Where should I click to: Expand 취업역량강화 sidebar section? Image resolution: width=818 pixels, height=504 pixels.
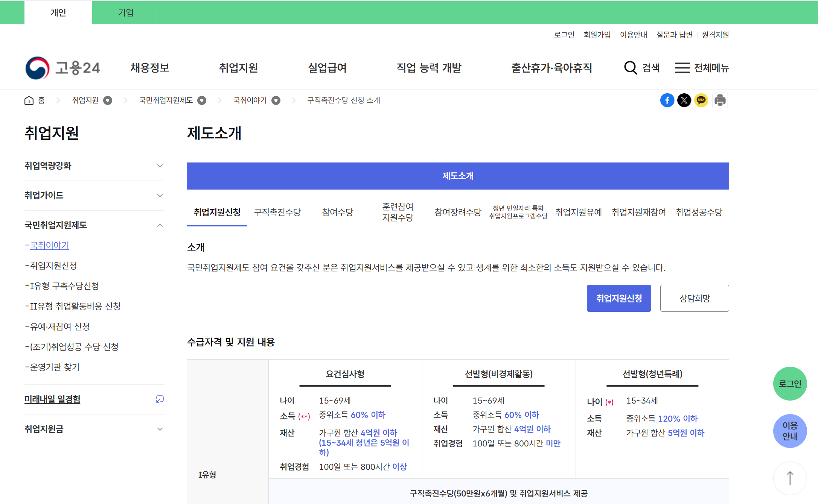(x=160, y=166)
